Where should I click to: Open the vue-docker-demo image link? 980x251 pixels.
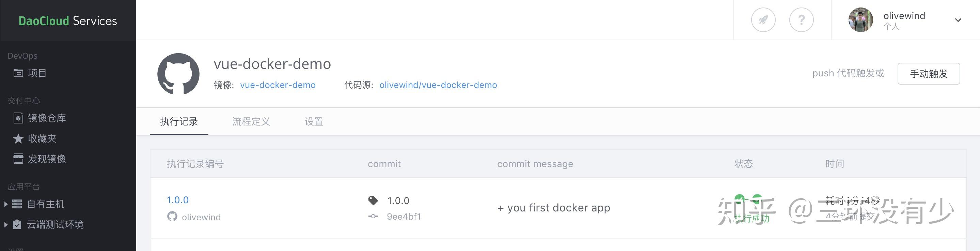point(278,85)
